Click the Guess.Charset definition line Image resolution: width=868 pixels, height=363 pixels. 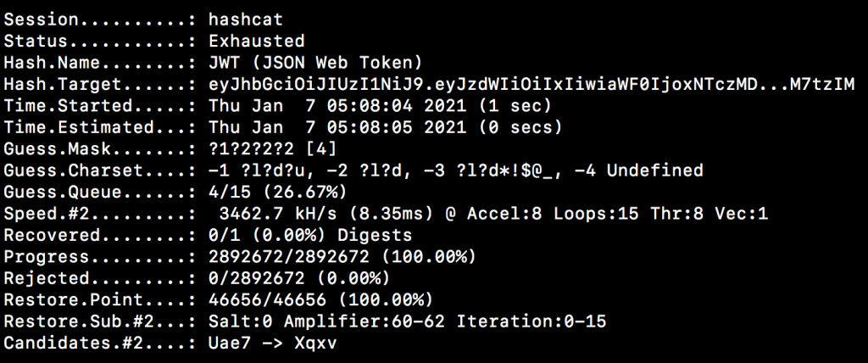455,170
